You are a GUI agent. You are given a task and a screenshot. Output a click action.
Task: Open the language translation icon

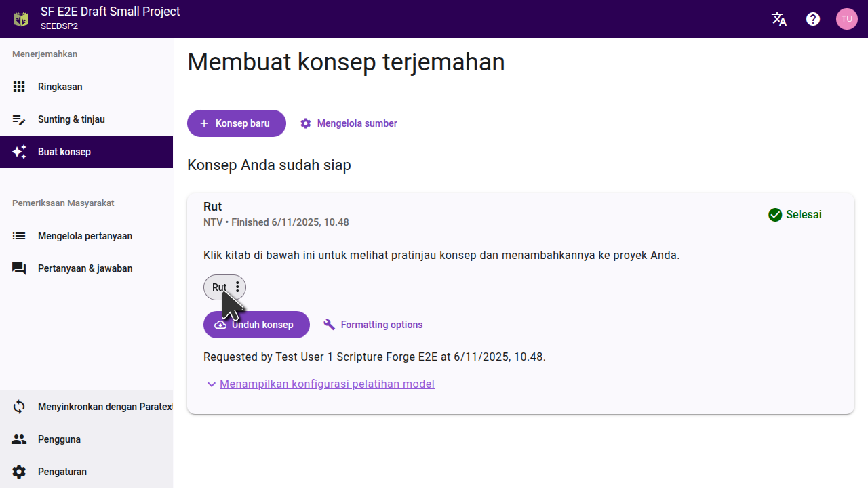coord(779,19)
